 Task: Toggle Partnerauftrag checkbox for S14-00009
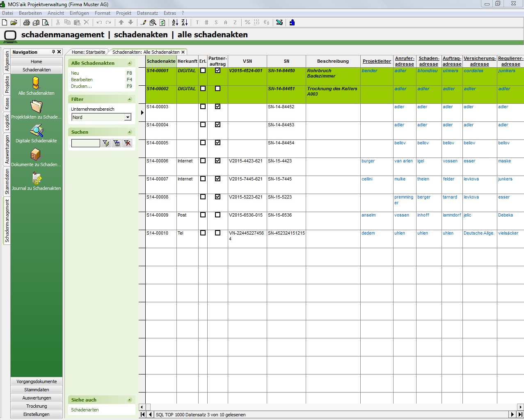[217, 215]
